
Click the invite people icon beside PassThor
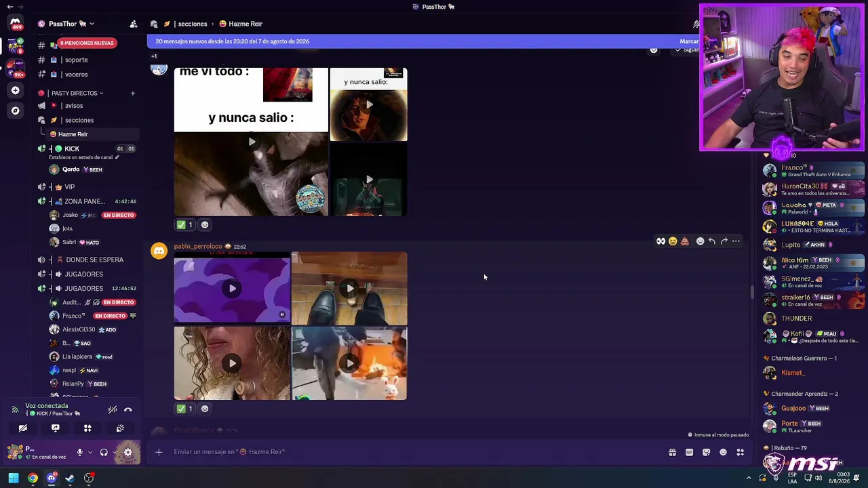[x=134, y=24]
